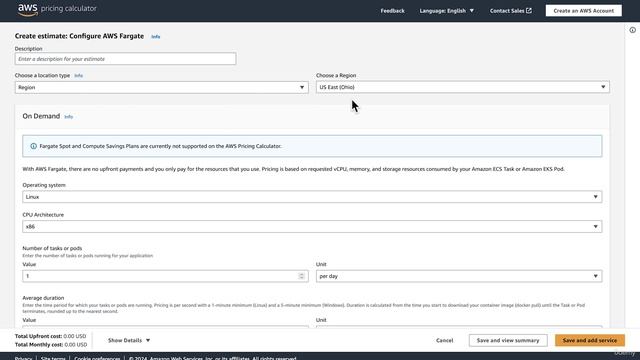Click the Total Monthly cost text
The width and height of the screenshot is (640, 360).
point(51,345)
